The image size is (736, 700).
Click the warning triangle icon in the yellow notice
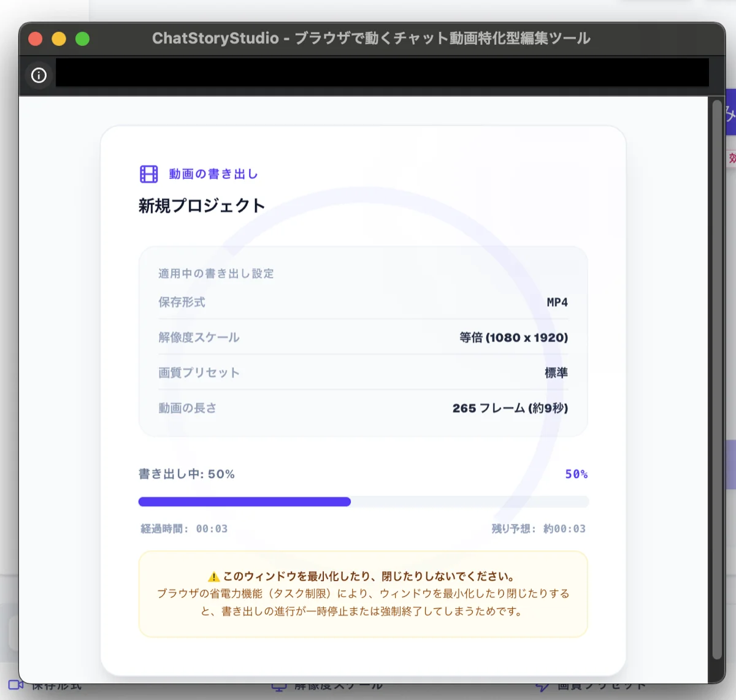pos(213,577)
